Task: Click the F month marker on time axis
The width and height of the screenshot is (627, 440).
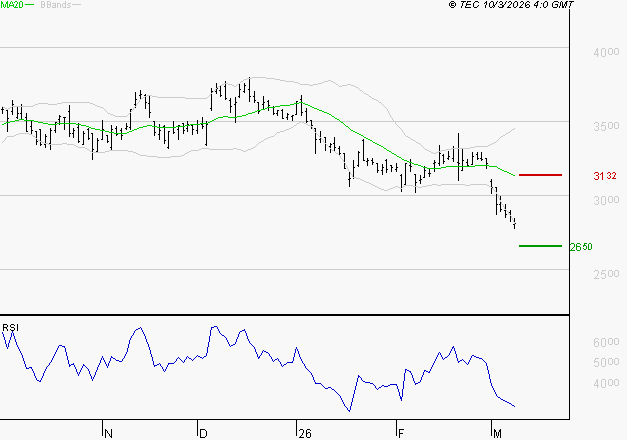Action: pyautogui.click(x=402, y=432)
